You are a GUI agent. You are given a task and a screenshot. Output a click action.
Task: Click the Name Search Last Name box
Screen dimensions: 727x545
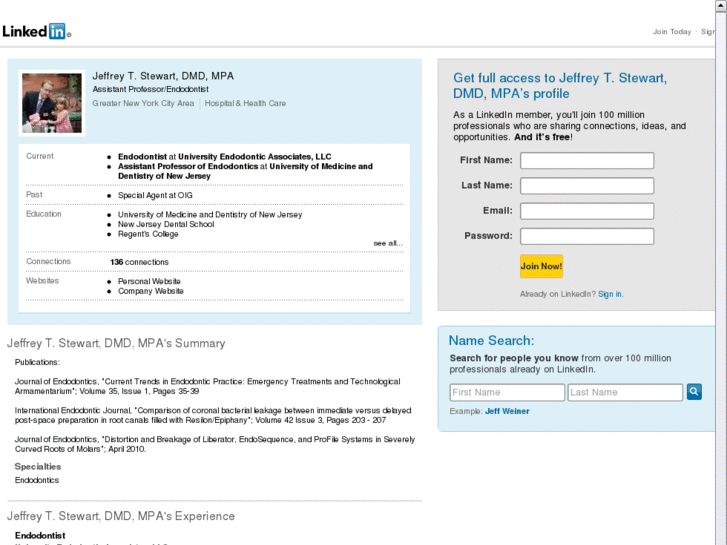[625, 392]
